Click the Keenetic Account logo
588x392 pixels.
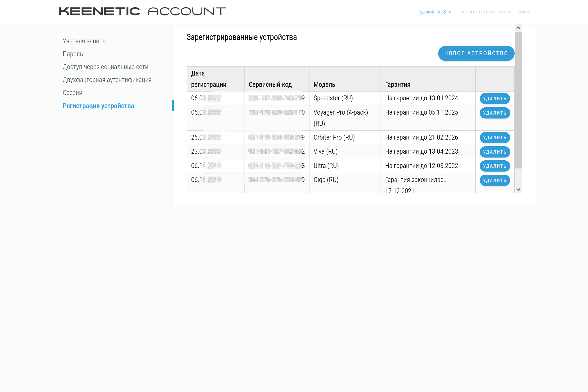[x=142, y=12]
